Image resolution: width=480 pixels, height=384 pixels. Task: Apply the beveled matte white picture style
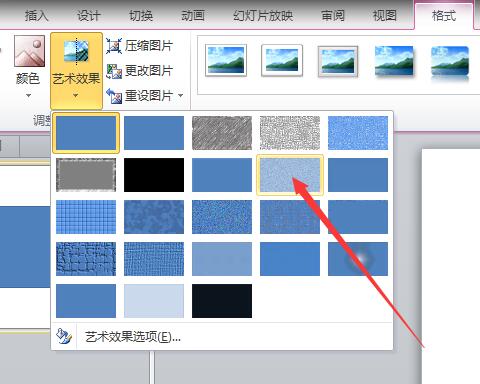282,60
